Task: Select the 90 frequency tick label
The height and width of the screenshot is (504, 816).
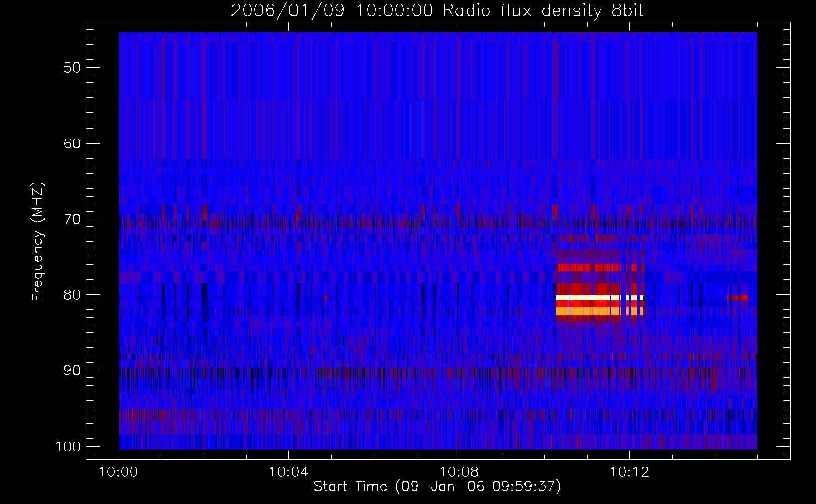Action: coord(72,370)
